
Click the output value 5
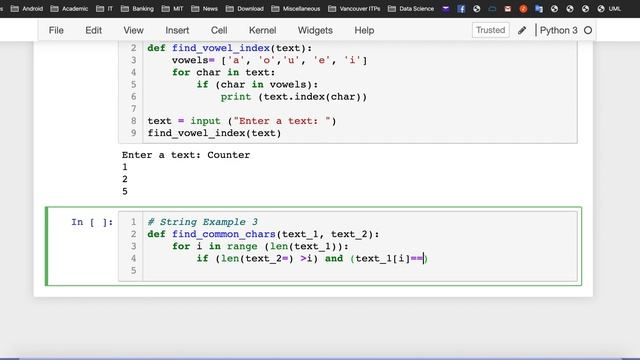[x=125, y=191]
